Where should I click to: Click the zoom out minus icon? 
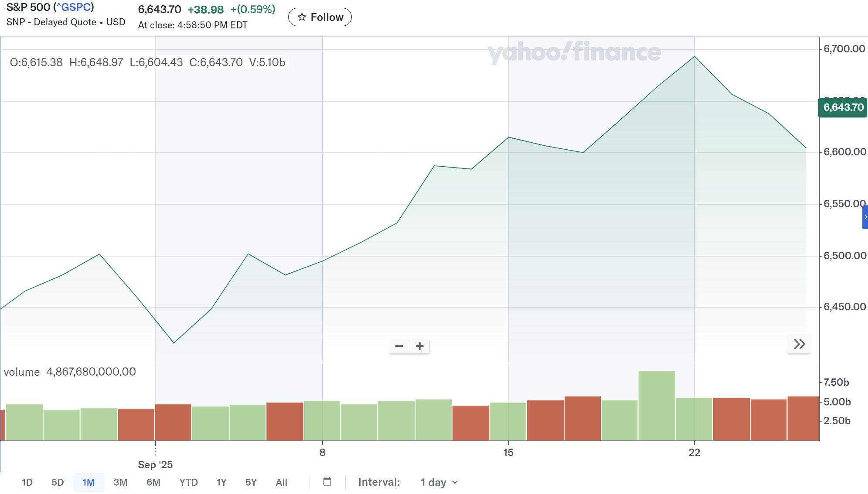click(399, 346)
